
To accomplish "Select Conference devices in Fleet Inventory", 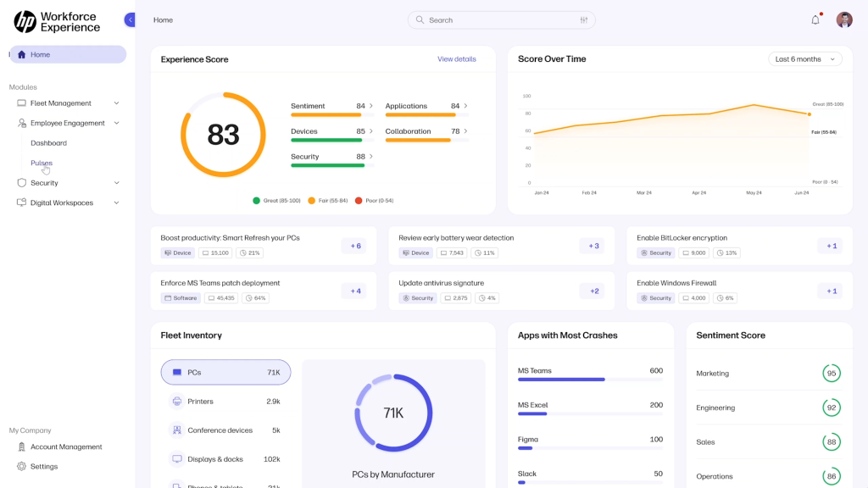I will [225, 430].
